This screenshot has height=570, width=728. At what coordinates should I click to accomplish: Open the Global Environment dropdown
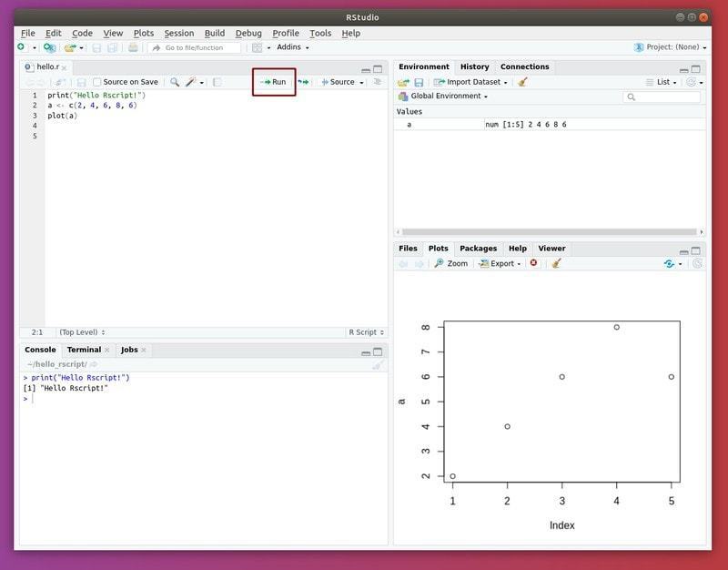pyautogui.click(x=450, y=95)
